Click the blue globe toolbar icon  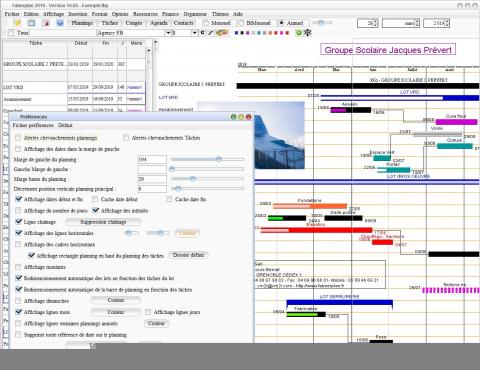coord(60,23)
